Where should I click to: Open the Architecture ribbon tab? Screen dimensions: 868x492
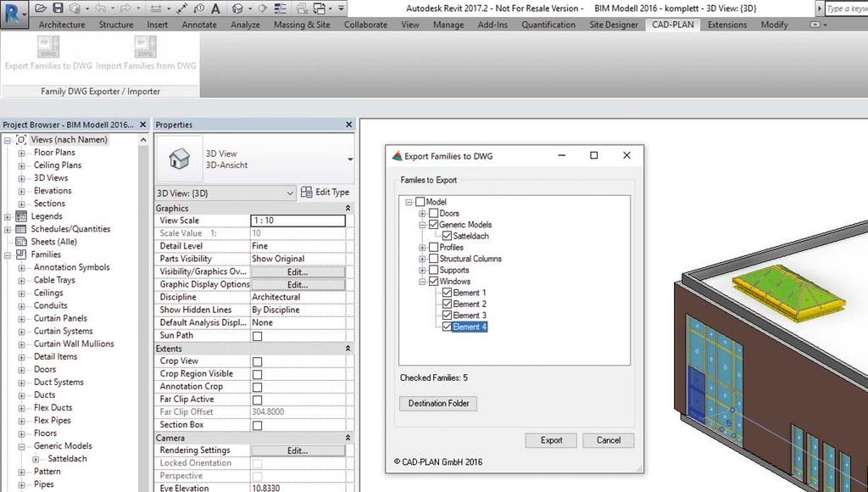(61, 25)
